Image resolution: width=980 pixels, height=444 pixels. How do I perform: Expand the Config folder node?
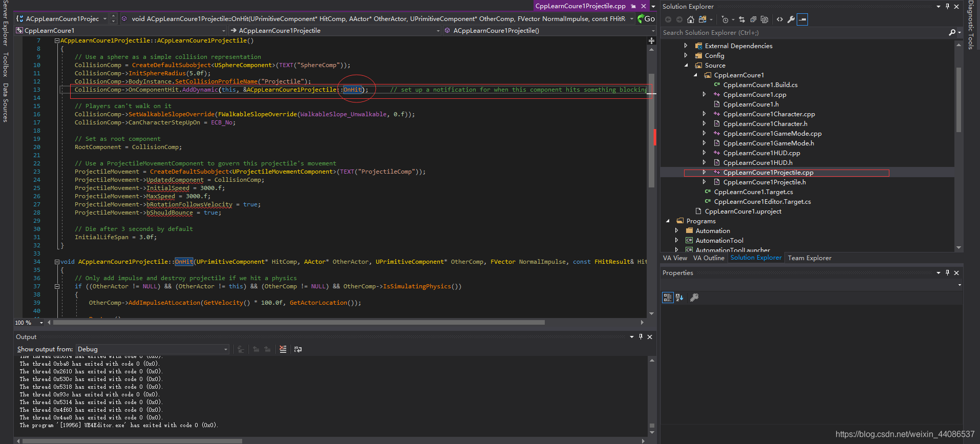tap(686, 55)
